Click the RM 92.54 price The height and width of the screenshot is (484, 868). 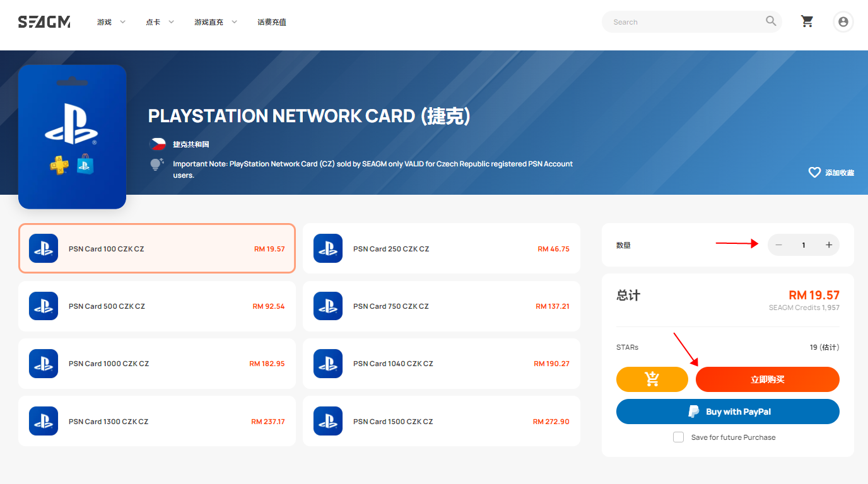pyautogui.click(x=269, y=306)
